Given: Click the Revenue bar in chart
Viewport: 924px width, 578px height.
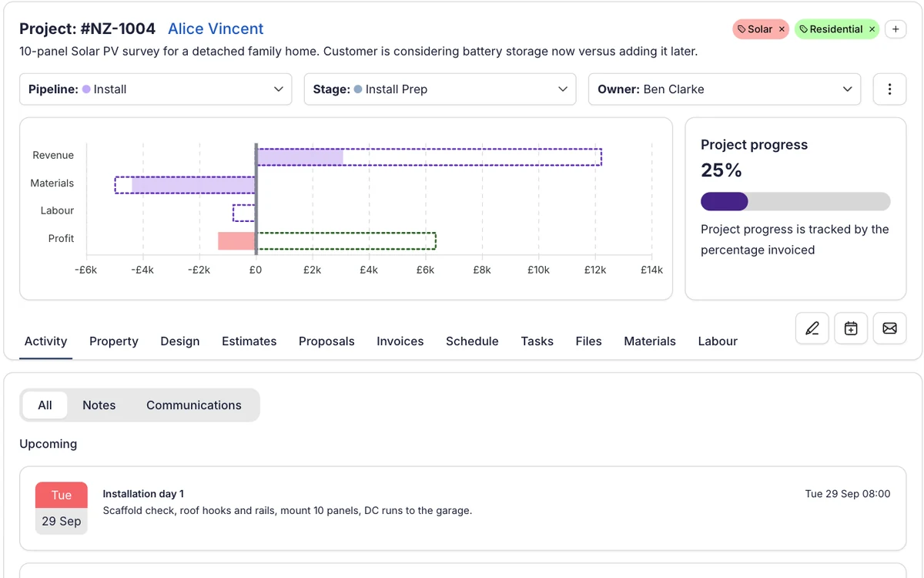Looking at the screenshot, I should pyautogui.click(x=429, y=156).
